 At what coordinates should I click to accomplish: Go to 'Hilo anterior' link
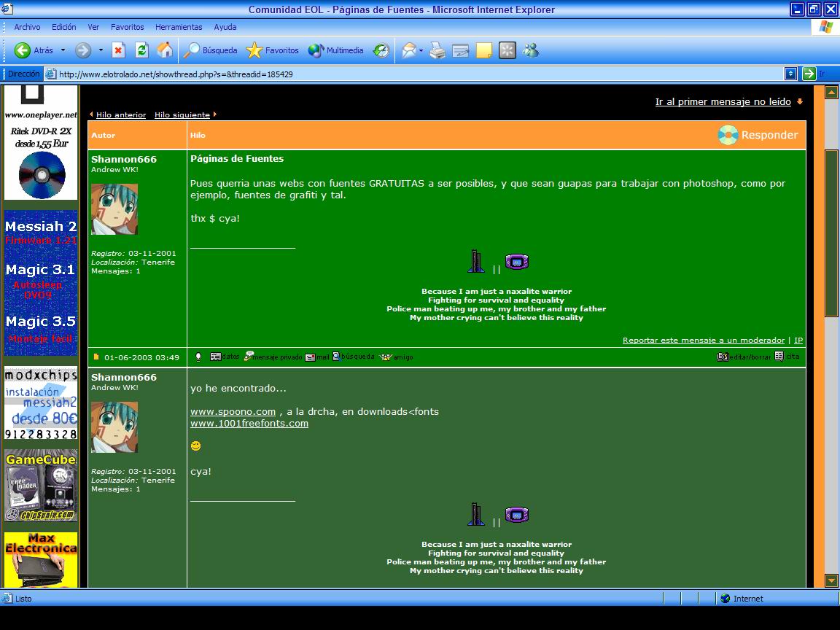pos(120,114)
